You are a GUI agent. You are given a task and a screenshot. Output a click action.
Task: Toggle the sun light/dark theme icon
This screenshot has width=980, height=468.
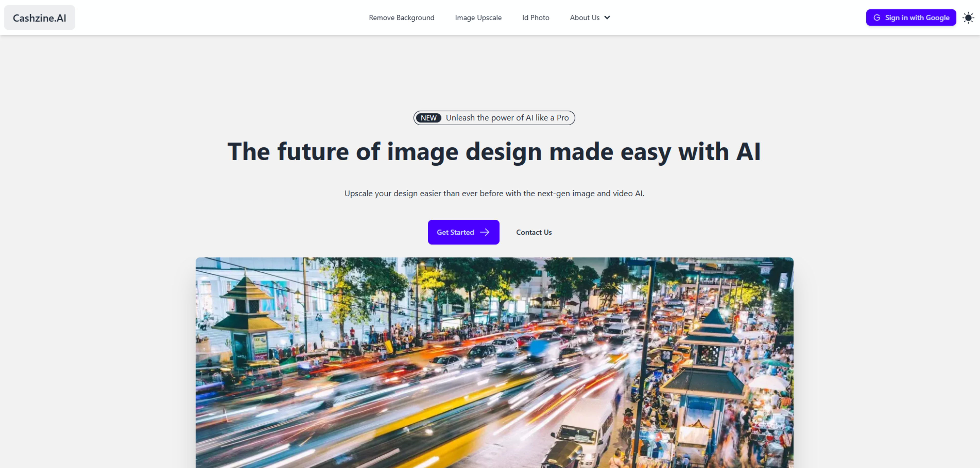pyautogui.click(x=968, y=18)
